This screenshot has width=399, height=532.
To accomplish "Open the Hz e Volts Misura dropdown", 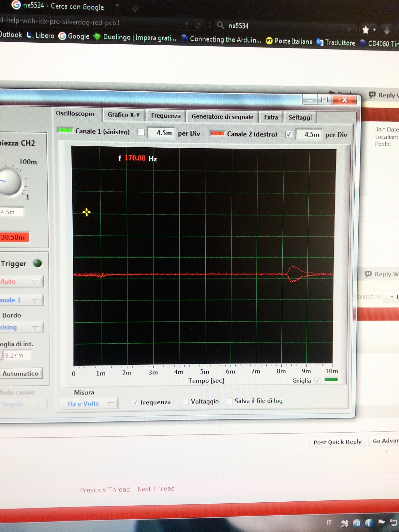I will [89, 404].
